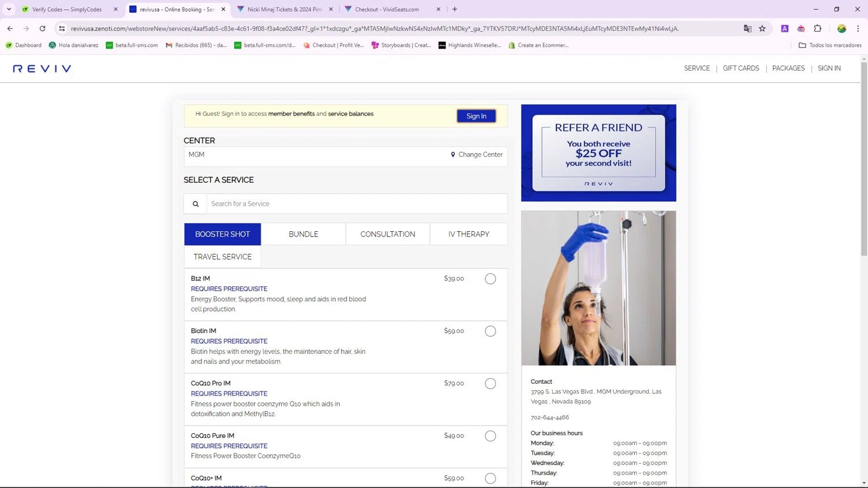
Task: Click the browser forward arrow
Action: click(26, 28)
